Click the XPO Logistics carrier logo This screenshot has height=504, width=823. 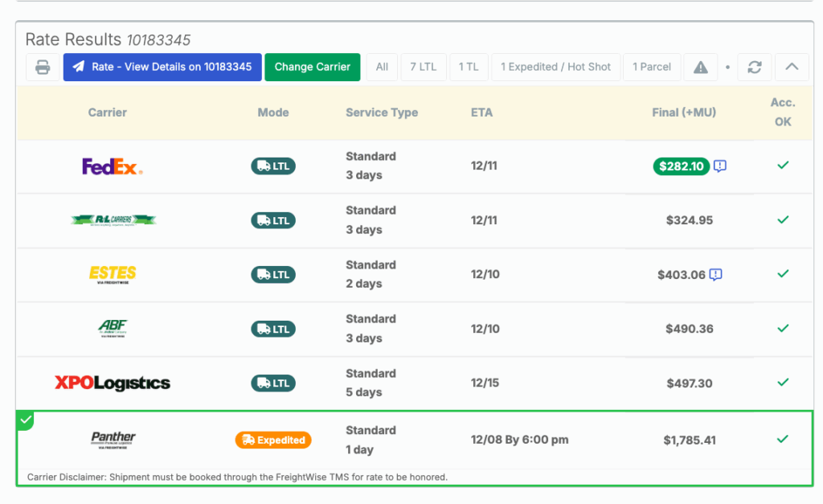(112, 383)
